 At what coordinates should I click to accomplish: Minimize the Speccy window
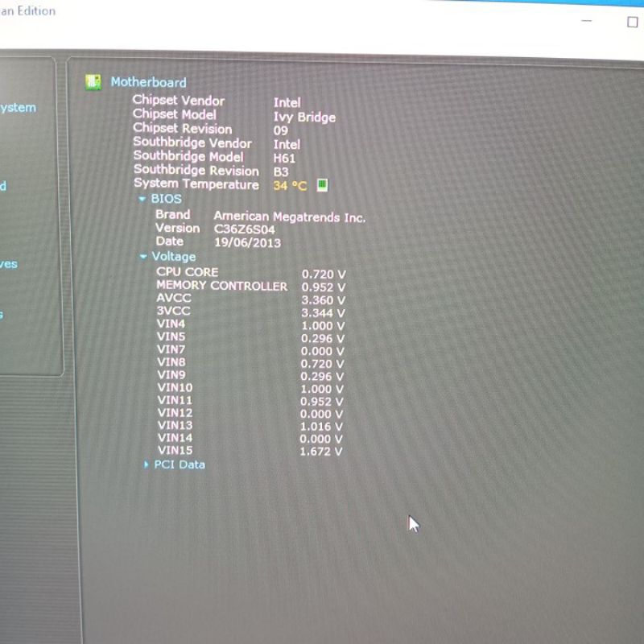click(587, 22)
